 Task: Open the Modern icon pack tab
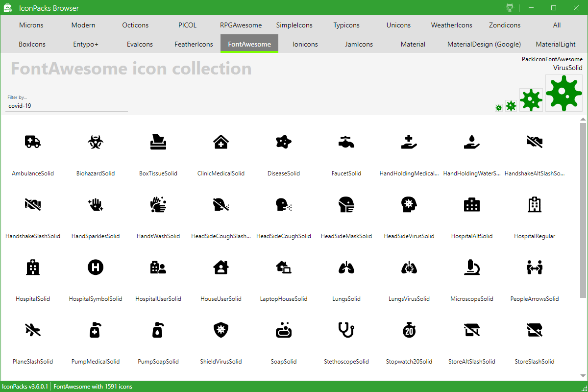tap(83, 25)
